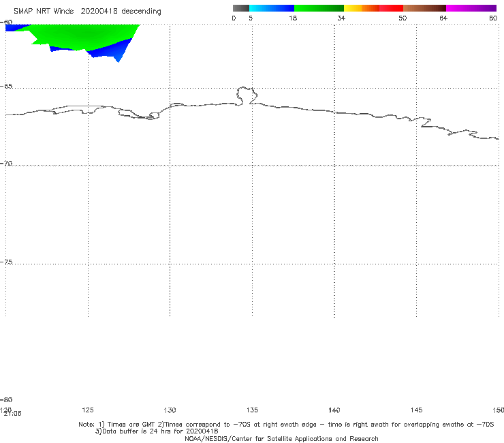504x443 pixels.
Task: Click the brown color bar segment
Action: [x=424, y=8]
